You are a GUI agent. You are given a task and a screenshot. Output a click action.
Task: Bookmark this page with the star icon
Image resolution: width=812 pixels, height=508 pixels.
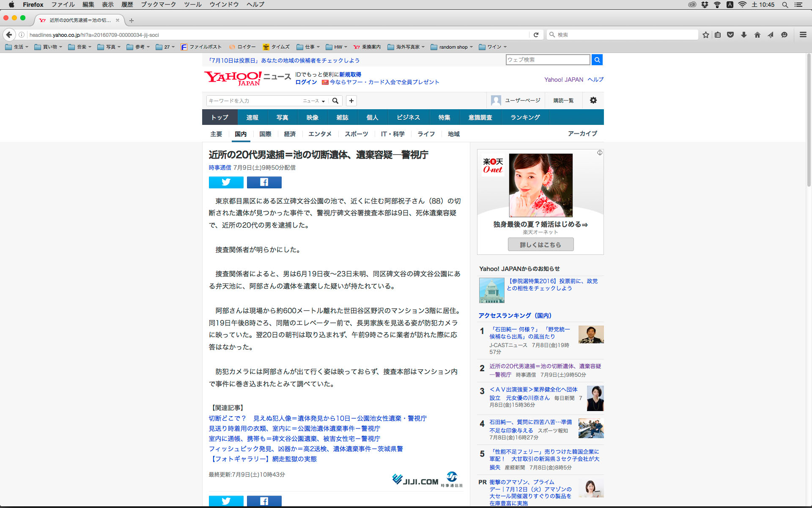click(705, 35)
